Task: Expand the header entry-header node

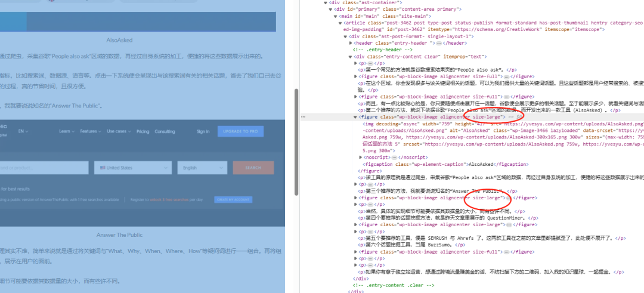Action: click(x=351, y=43)
